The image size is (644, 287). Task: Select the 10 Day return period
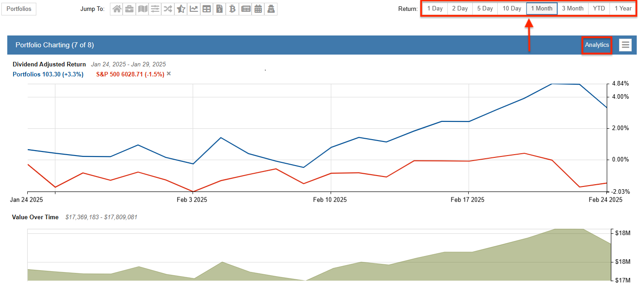coord(512,9)
